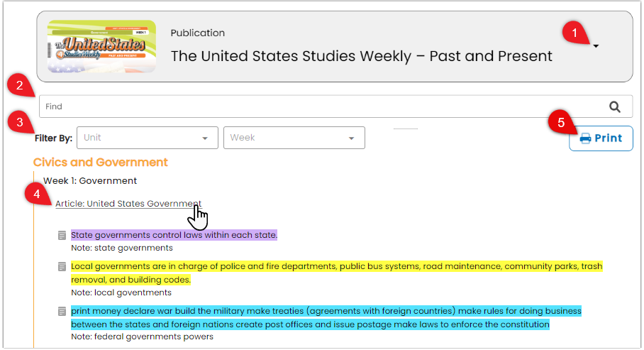
Task: Open Article: United States Government link
Action: [128, 204]
